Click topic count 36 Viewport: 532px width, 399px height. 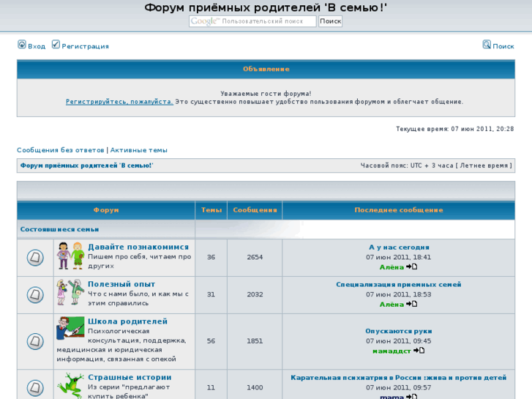[x=211, y=258]
